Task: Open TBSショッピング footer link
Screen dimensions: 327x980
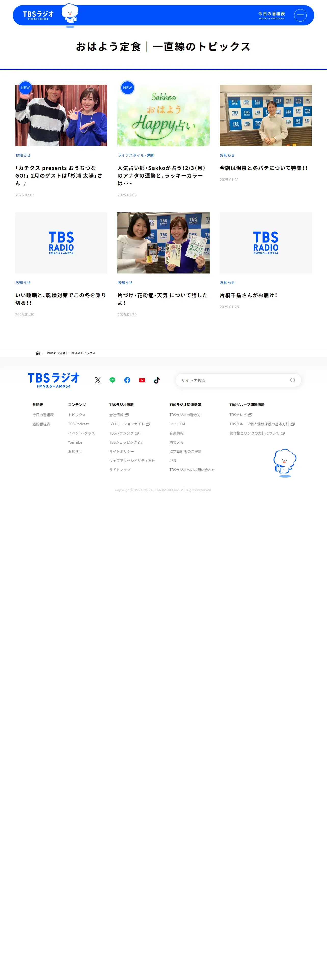Action: tap(123, 442)
